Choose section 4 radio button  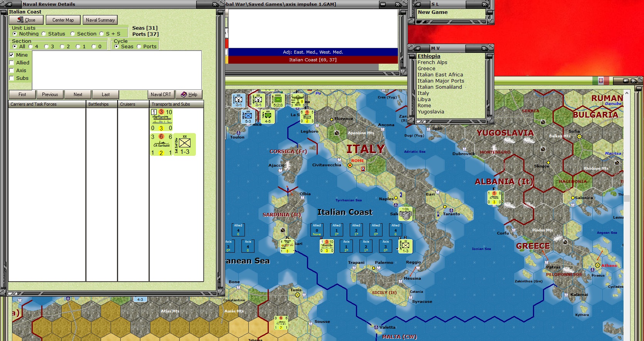tap(30, 47)
